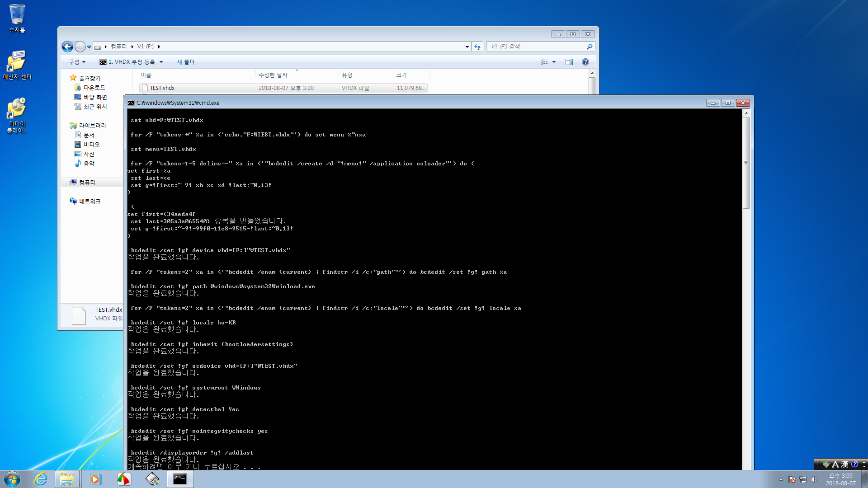This screenshot has height=488, width=868.
Task: Open Internet Explorer from taskbar
Action: (40, 479)
